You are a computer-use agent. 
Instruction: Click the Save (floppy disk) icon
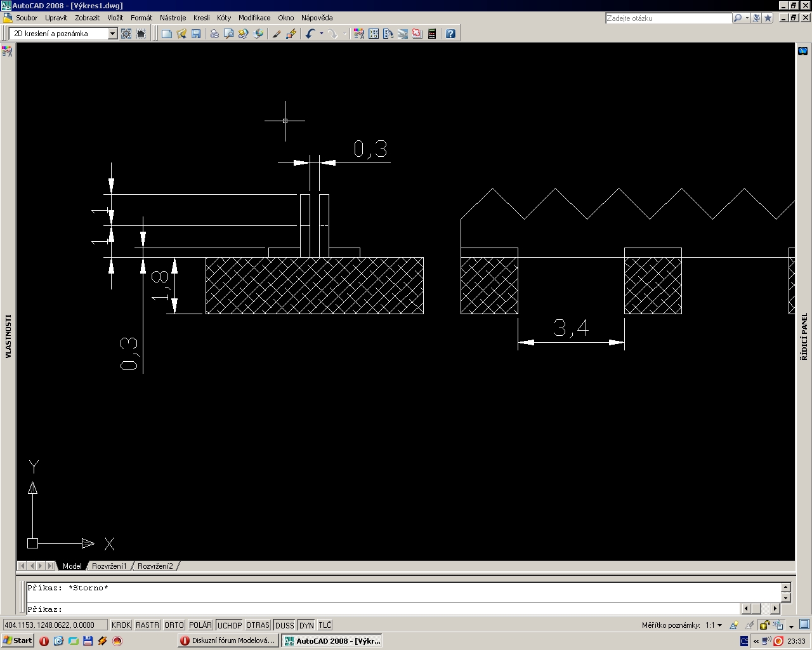196,34
